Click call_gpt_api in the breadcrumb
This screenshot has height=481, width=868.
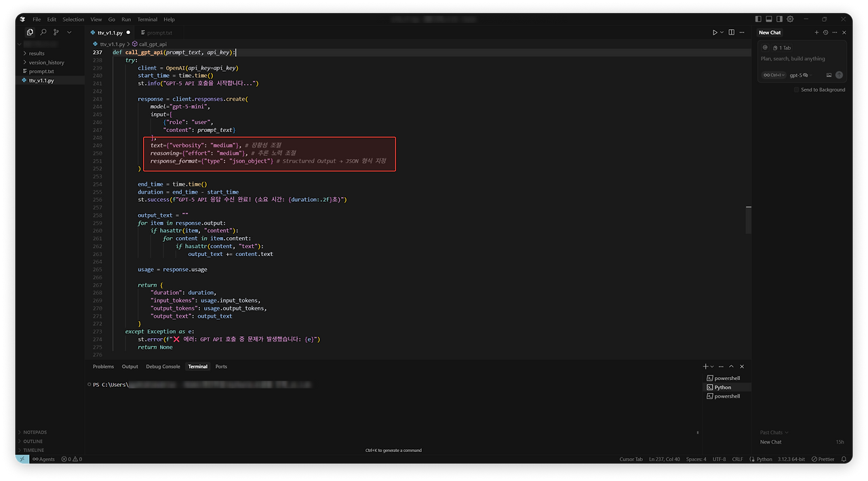pos(149,44)
